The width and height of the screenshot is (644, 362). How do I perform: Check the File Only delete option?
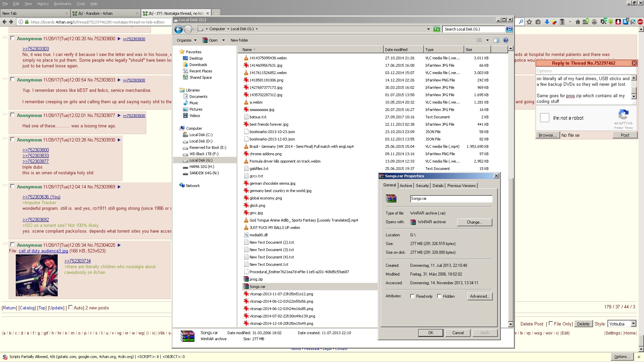550,323
